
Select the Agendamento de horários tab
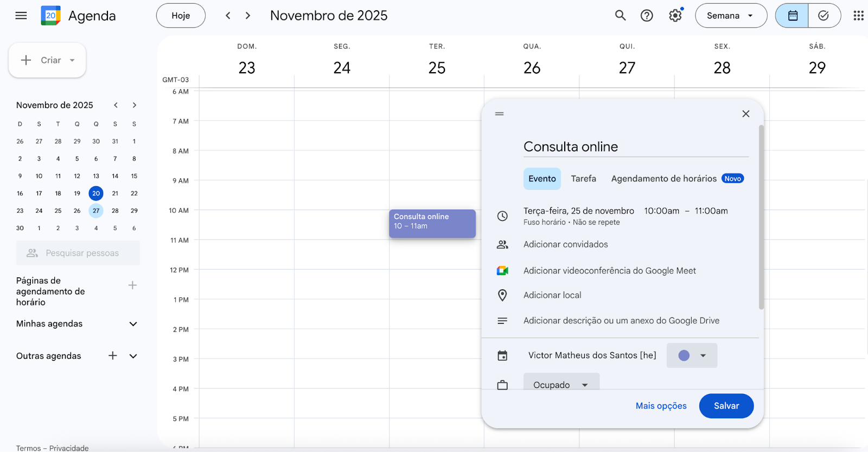(x=664, y=179)
